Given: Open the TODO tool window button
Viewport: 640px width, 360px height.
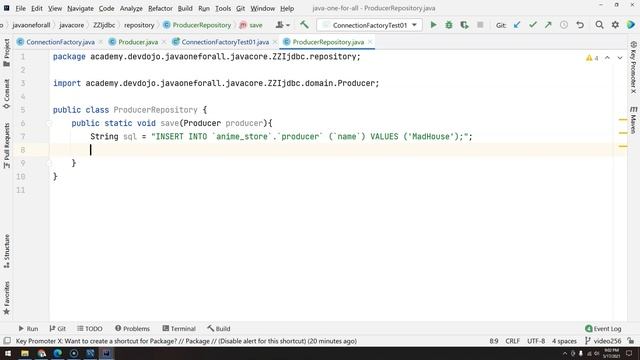Looking at the screenshot, I should coord(90,329).
